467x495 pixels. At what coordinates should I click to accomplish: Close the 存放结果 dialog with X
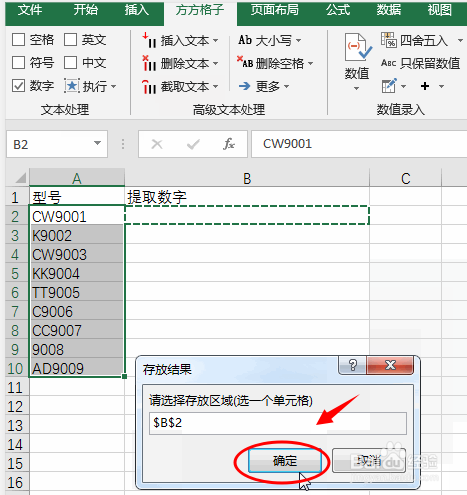[390, 365]
